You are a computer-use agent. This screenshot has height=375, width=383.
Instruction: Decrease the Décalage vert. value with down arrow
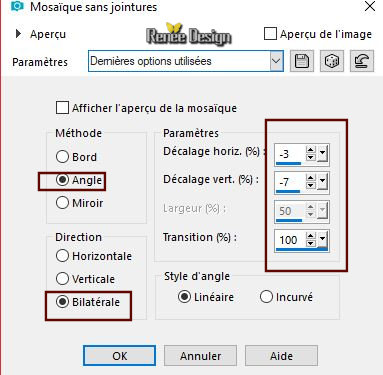[x=311, y=186]
